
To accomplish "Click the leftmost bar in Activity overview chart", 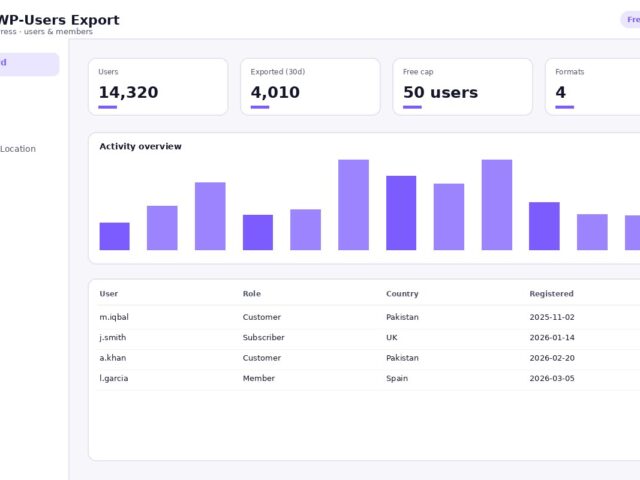I will (x=115, y=236).
